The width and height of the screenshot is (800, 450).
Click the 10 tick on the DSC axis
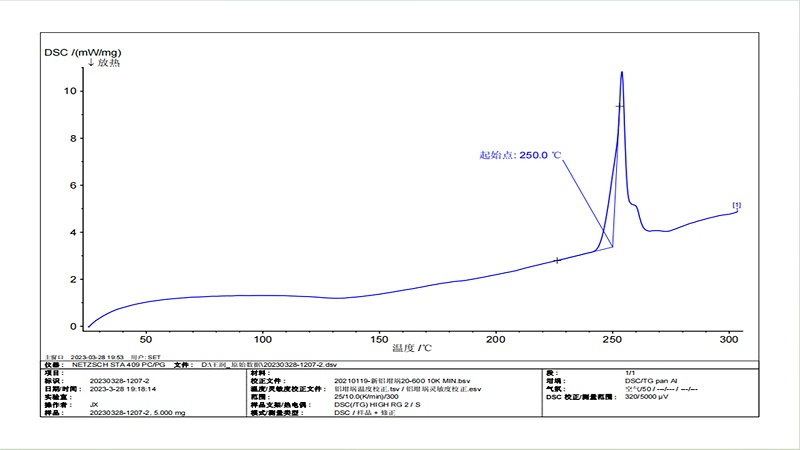click(x=70, y=91)
